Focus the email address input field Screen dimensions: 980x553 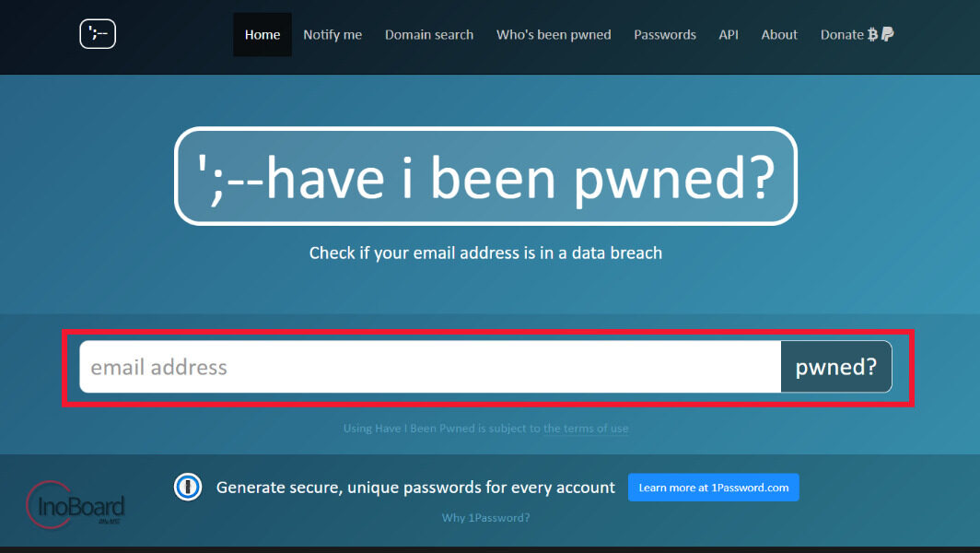(x=430, y=367)
